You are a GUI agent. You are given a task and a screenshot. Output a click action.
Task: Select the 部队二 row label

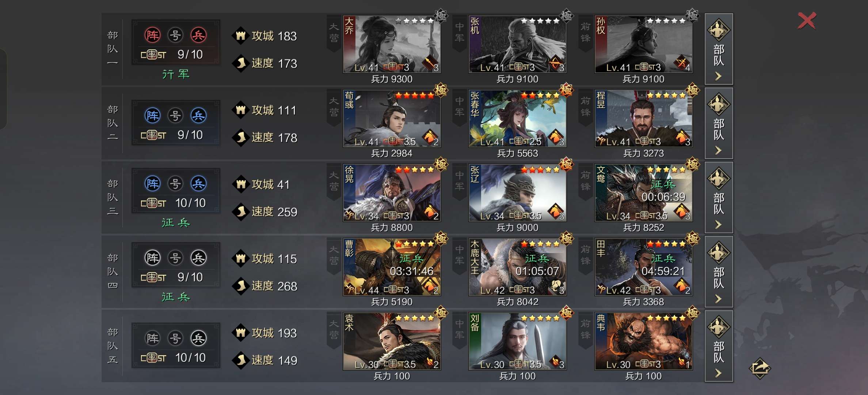tap(113, 123)
